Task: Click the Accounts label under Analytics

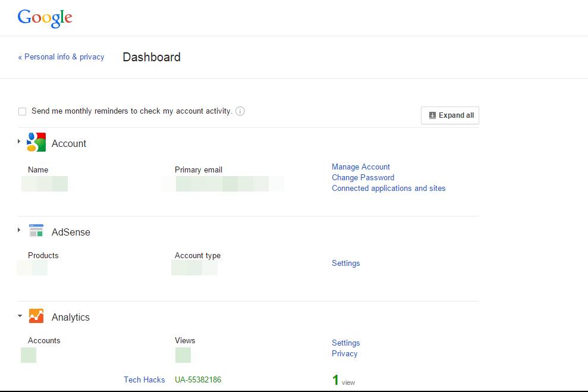Action: pos(44,341)
